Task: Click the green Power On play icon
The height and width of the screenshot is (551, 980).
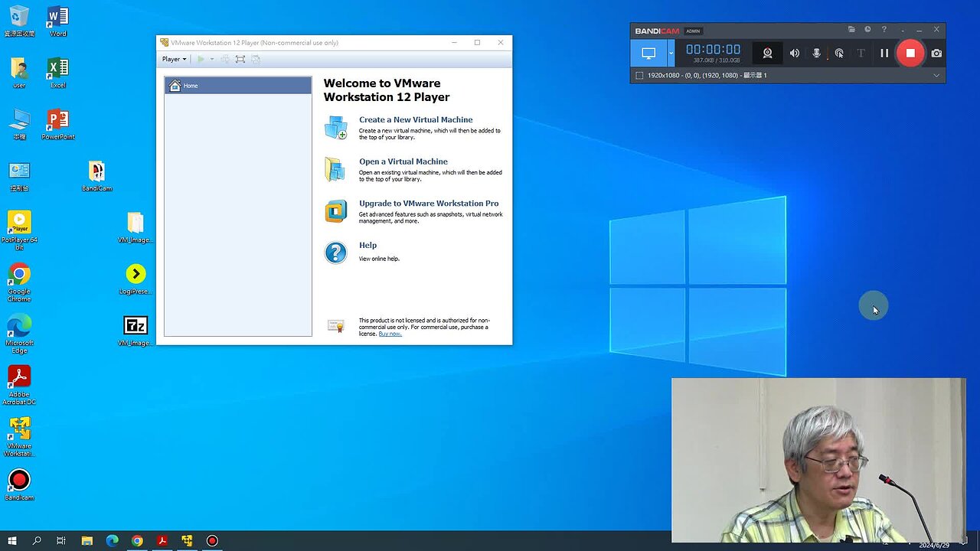Action: click(201, 59)
